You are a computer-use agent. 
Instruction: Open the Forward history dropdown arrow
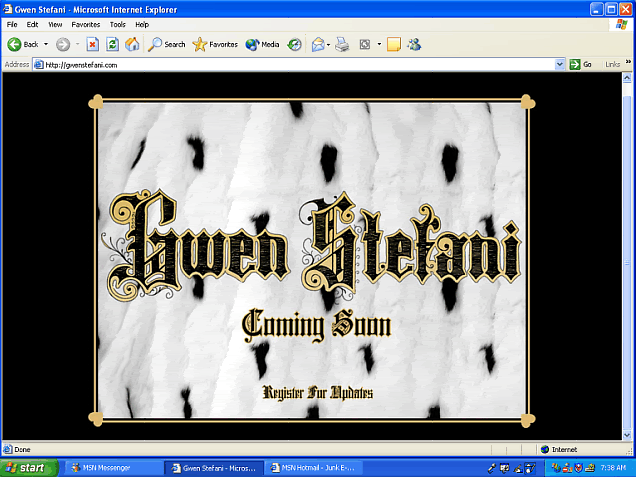click(77, 44)
